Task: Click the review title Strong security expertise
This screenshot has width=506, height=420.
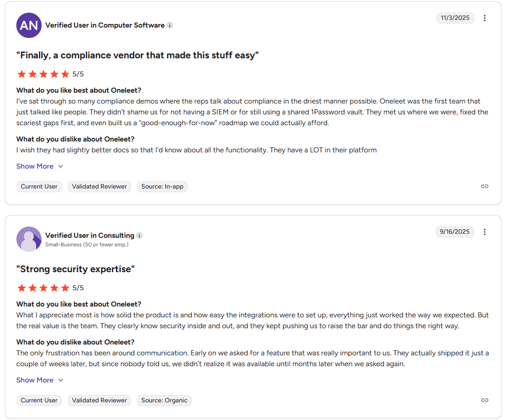Action: [x=76, y=269]
